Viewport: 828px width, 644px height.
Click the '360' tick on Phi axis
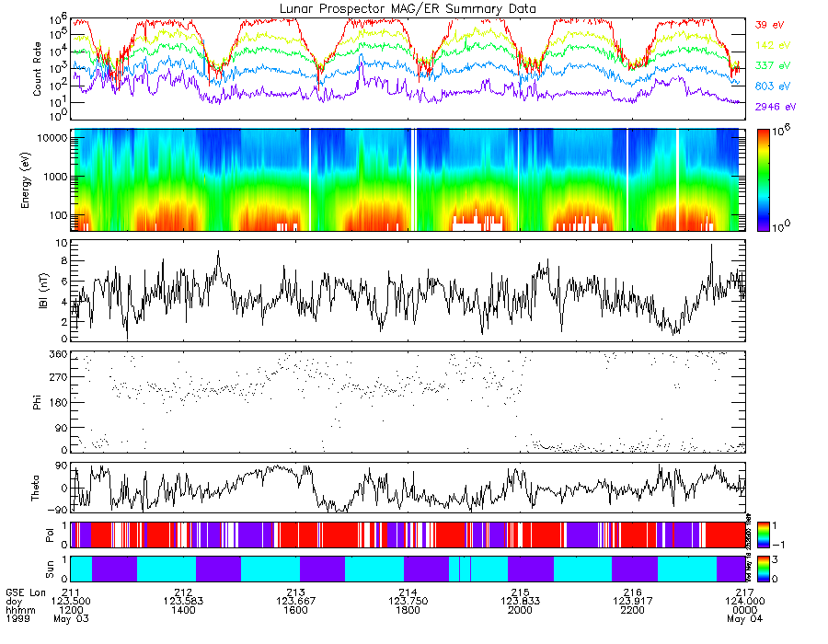tap(59, 353)
